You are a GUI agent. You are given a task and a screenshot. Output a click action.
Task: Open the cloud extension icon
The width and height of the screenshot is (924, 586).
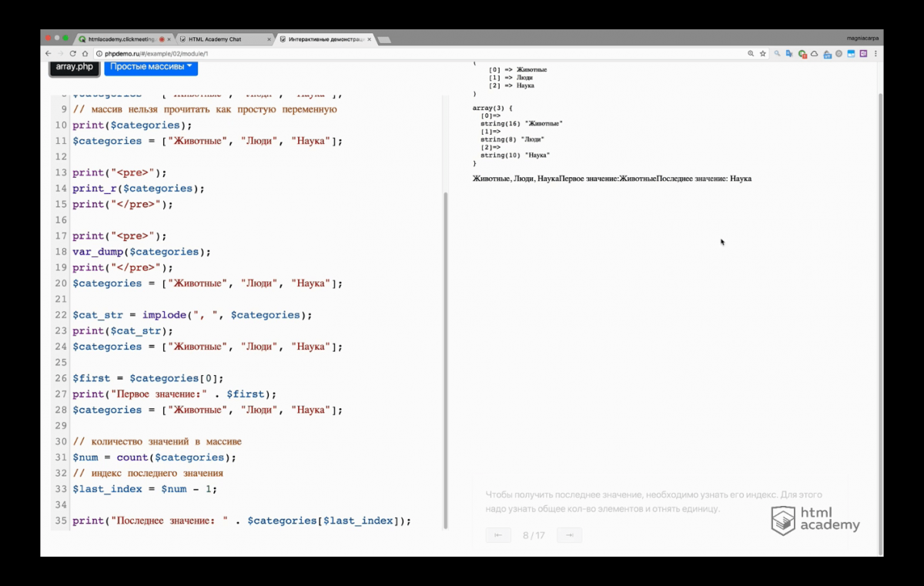[x=815, y=54]
